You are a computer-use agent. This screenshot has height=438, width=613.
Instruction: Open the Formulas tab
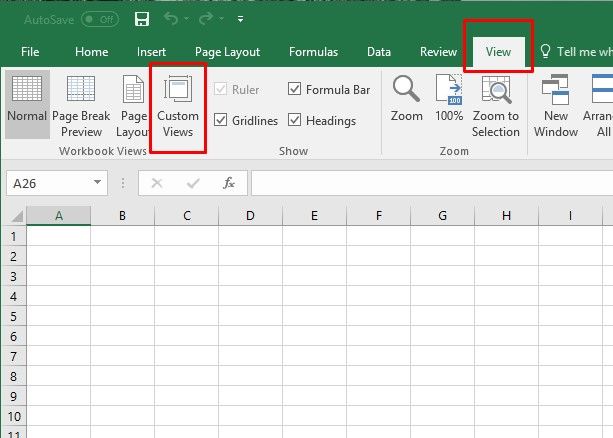coord(313,52)
